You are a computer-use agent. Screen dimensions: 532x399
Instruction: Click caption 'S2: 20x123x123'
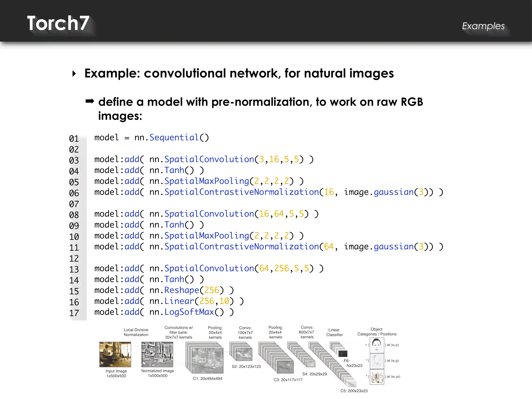pos(246,366)
